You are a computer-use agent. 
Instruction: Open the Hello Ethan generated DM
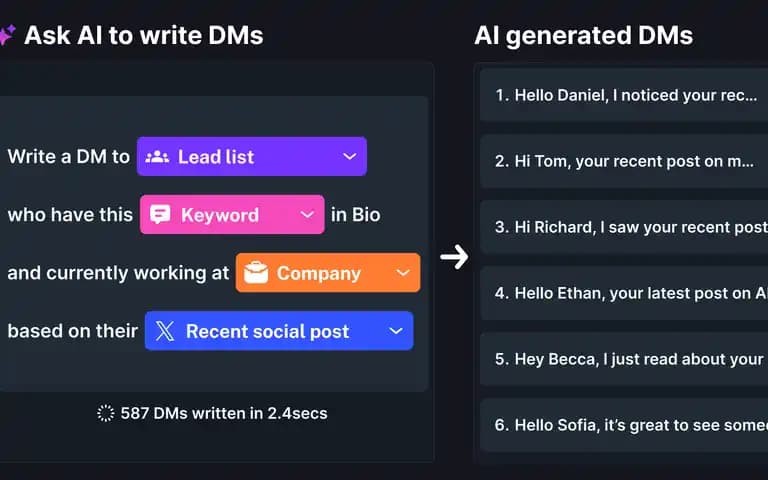click(x=624, y=293)
